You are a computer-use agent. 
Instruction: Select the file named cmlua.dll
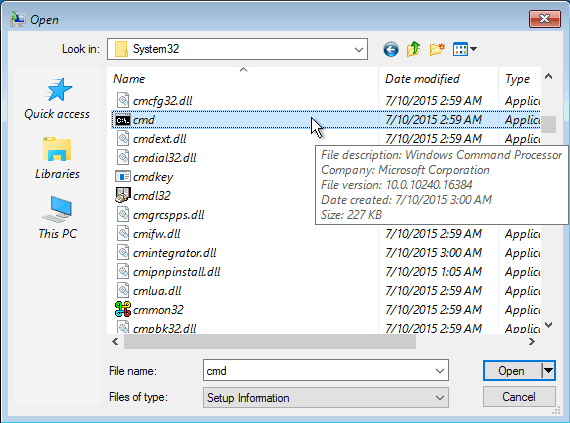tap(157, 291)
